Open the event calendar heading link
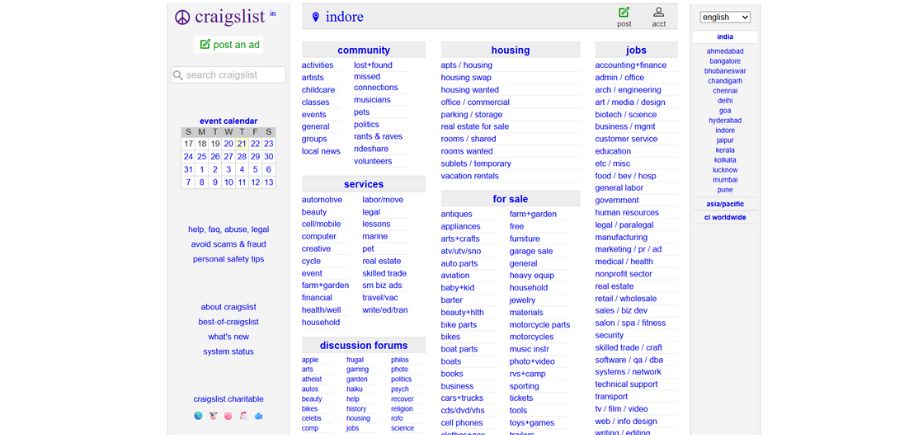 pyautogui.click(x=228, y=121)
